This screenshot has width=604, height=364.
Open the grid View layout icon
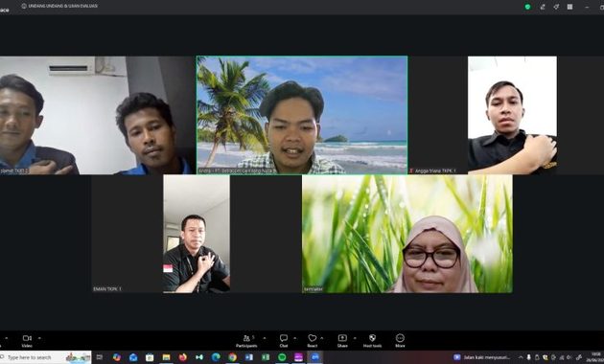pyautogui.click(x=569, y=7)
